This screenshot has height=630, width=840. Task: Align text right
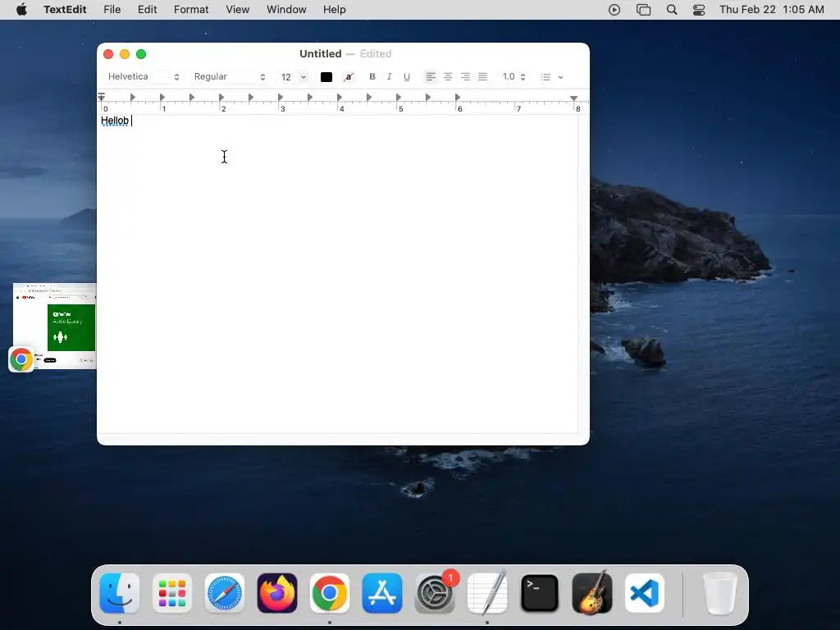coord(466,76)
